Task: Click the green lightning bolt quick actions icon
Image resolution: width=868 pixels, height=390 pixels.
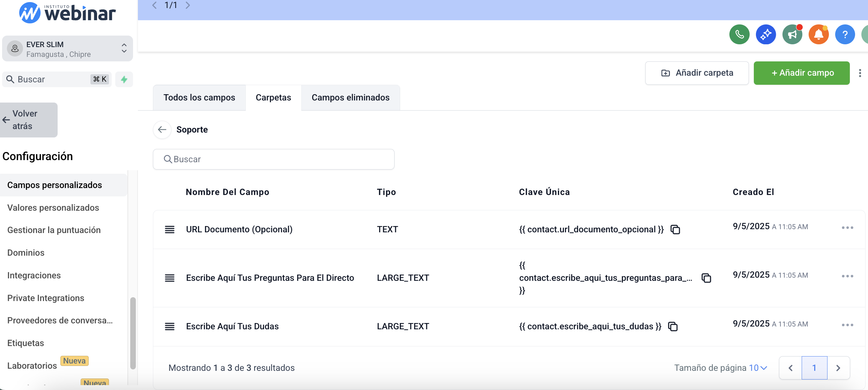Action: 124,80
